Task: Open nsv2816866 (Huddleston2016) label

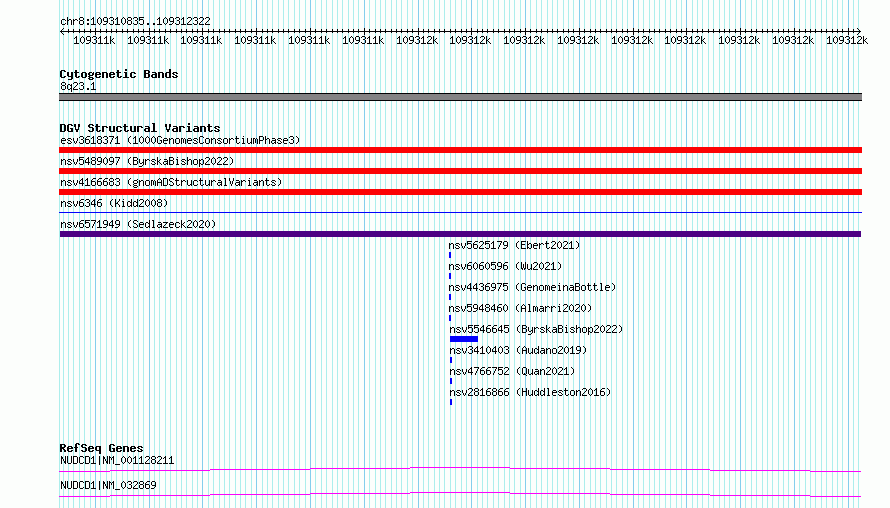Action: (530, 392)
